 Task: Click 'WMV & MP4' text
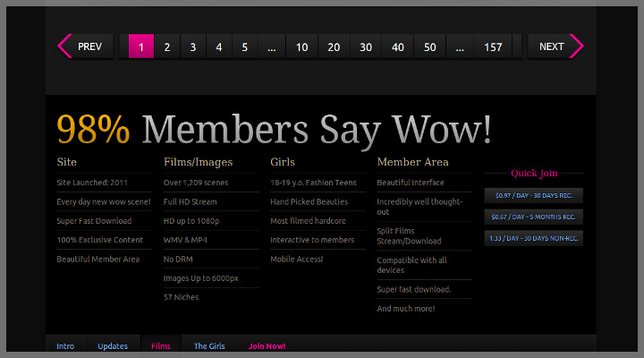tap(185, 240)
